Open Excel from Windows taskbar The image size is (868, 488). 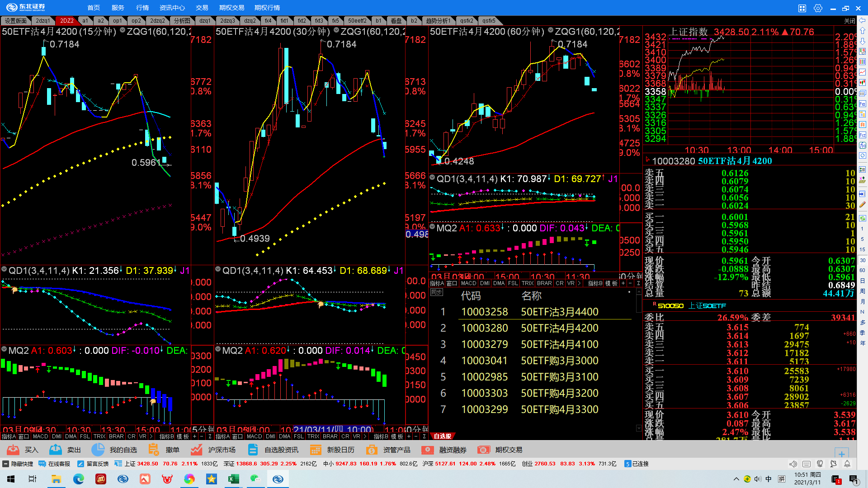(x=233, y=479)
